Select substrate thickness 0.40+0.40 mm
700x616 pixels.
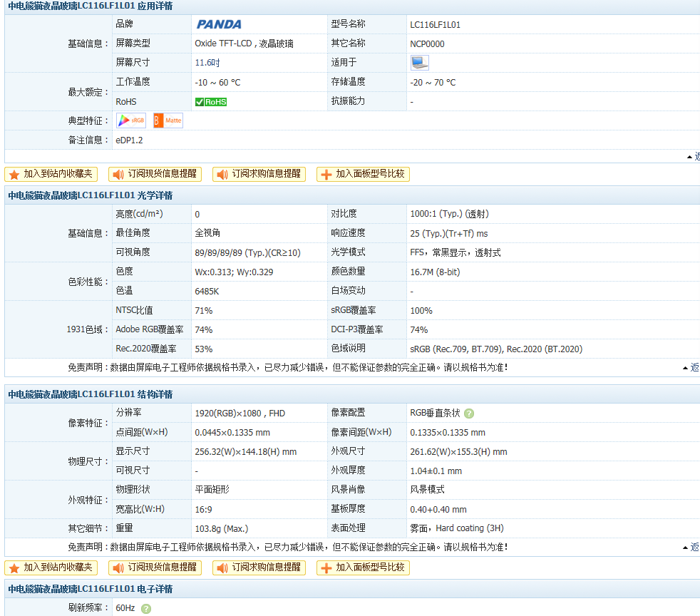[438, 509]
